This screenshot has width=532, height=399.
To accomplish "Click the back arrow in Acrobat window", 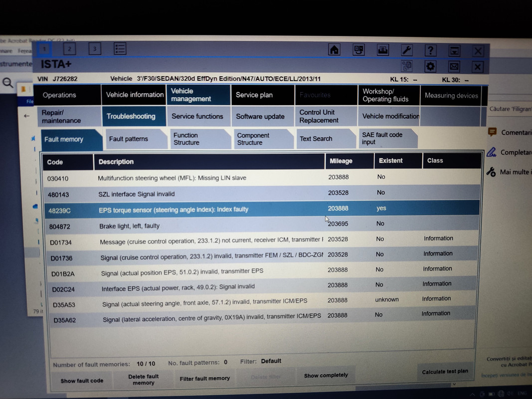I will coord(26,116).
